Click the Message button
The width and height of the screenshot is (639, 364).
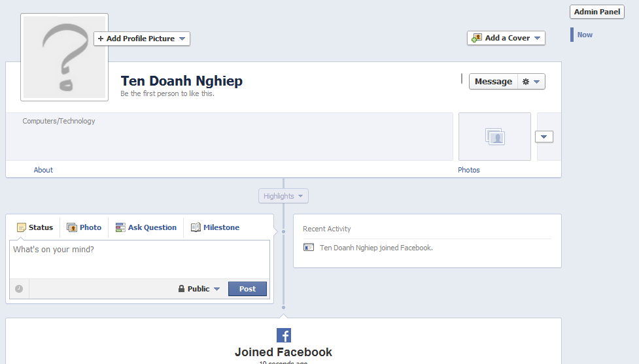[493, 82]
